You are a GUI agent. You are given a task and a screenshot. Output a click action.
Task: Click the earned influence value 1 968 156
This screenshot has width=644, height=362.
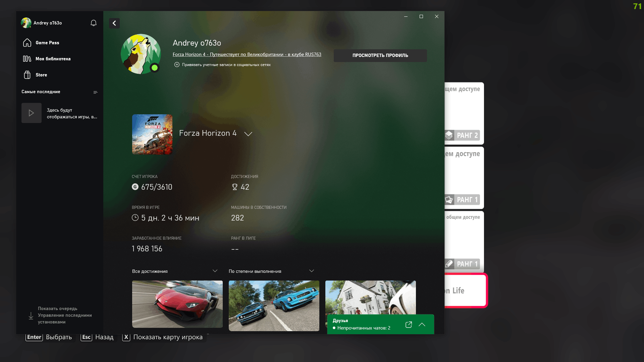(x=147, y=249)
